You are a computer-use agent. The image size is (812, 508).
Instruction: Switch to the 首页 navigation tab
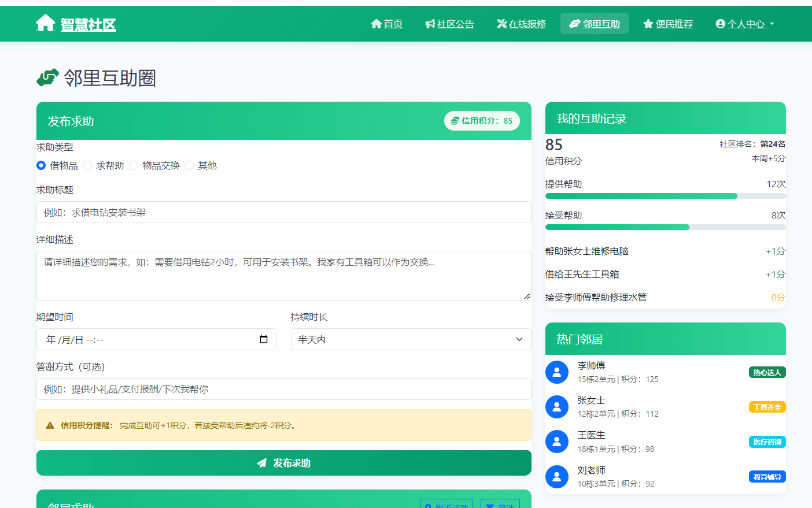386,24
